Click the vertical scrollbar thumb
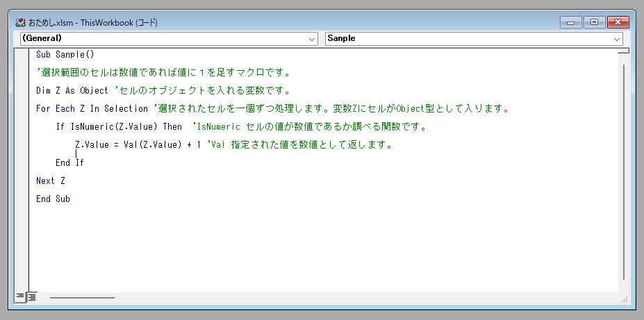The image size is (644, 320). (624, 171)
